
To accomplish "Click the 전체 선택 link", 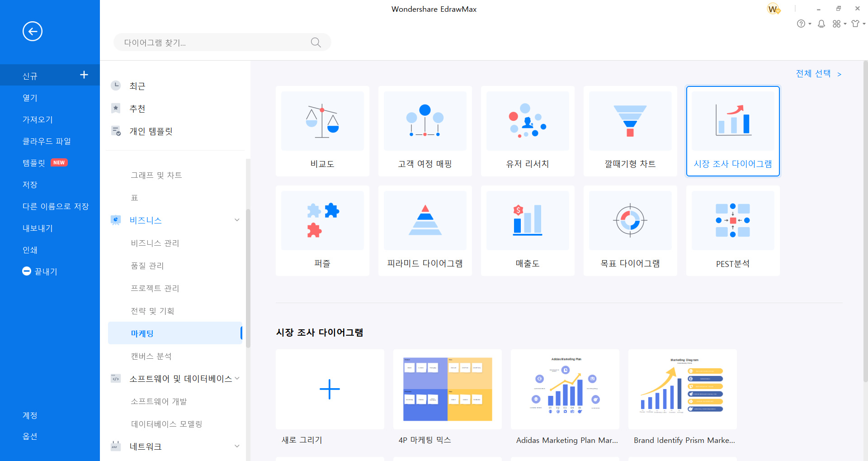I will (813, 73).
